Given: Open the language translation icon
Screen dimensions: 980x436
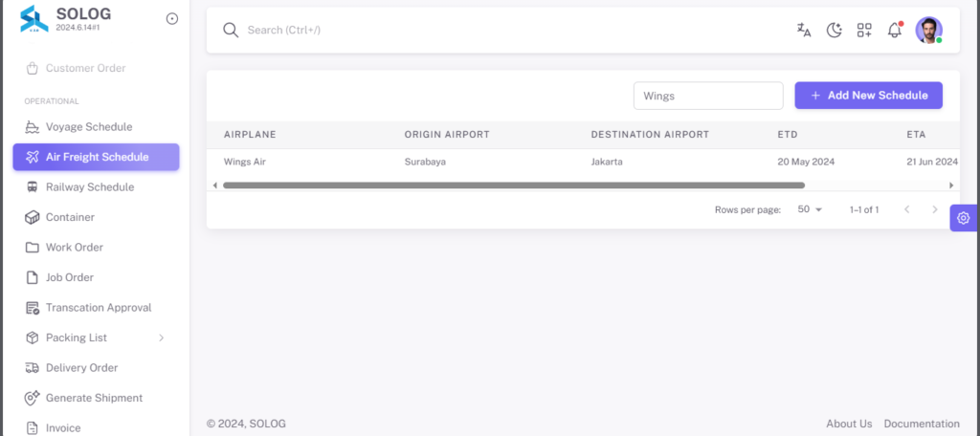Looking at the screenshot, I should [x=804, y=30].
